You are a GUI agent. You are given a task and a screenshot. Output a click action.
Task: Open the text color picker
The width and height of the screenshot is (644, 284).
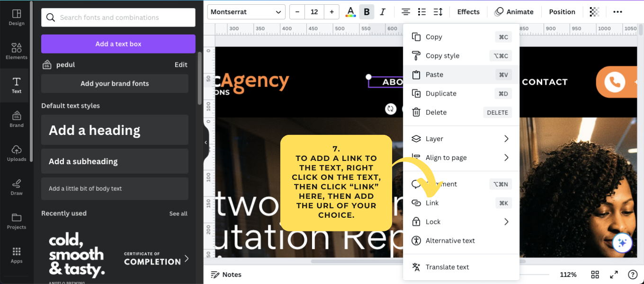tap(350, 11)
